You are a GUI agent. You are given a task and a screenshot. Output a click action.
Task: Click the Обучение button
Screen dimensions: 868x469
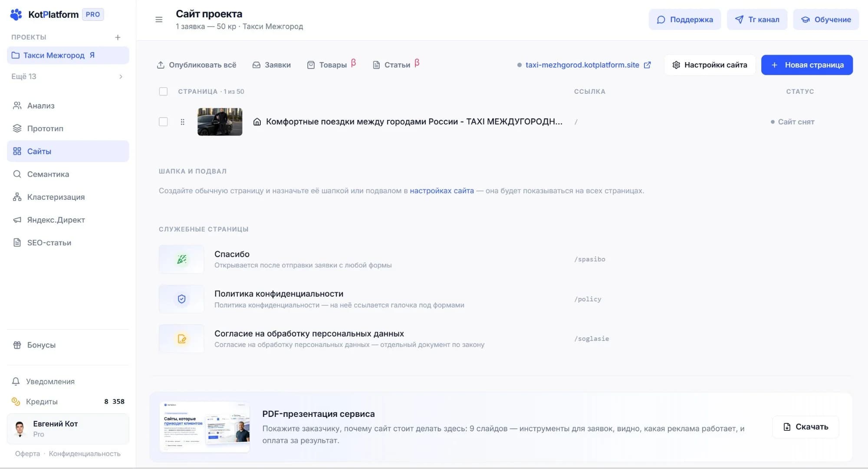point(826,20)
